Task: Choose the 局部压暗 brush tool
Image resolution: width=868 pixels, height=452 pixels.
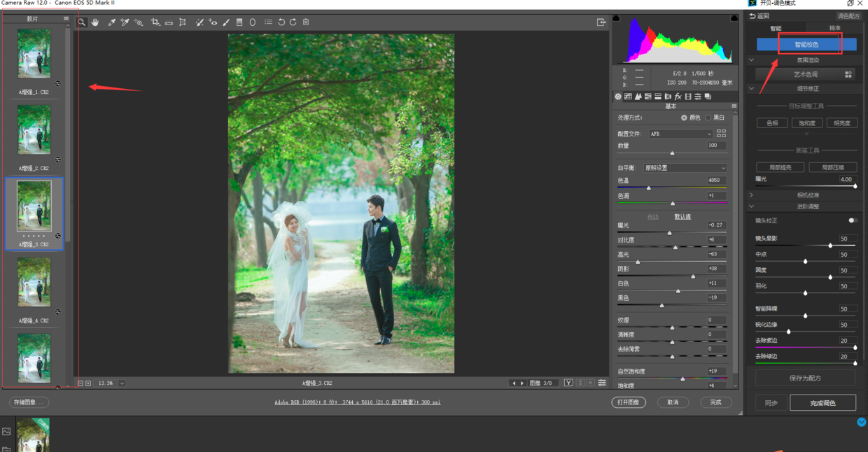Action: pos(833,168)
